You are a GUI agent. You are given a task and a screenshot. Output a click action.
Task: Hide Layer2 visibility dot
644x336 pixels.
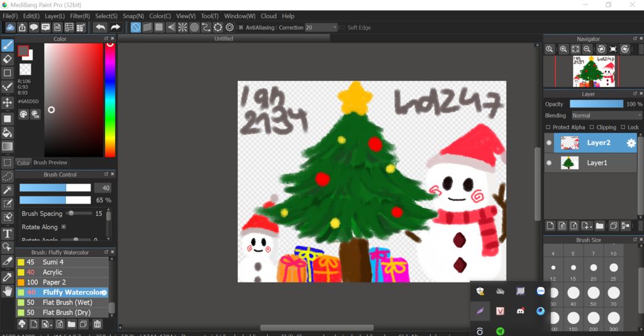[x=549, y=143]
